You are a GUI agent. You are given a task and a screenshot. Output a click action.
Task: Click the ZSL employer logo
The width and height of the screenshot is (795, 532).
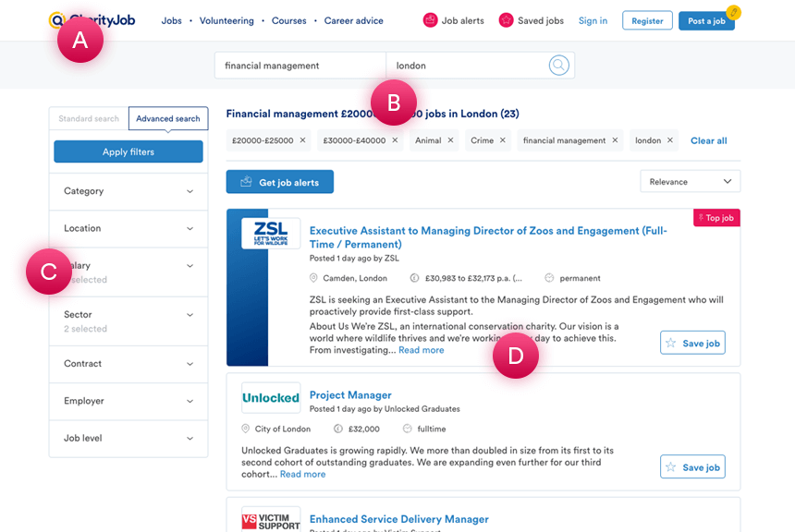click(271, 233)
